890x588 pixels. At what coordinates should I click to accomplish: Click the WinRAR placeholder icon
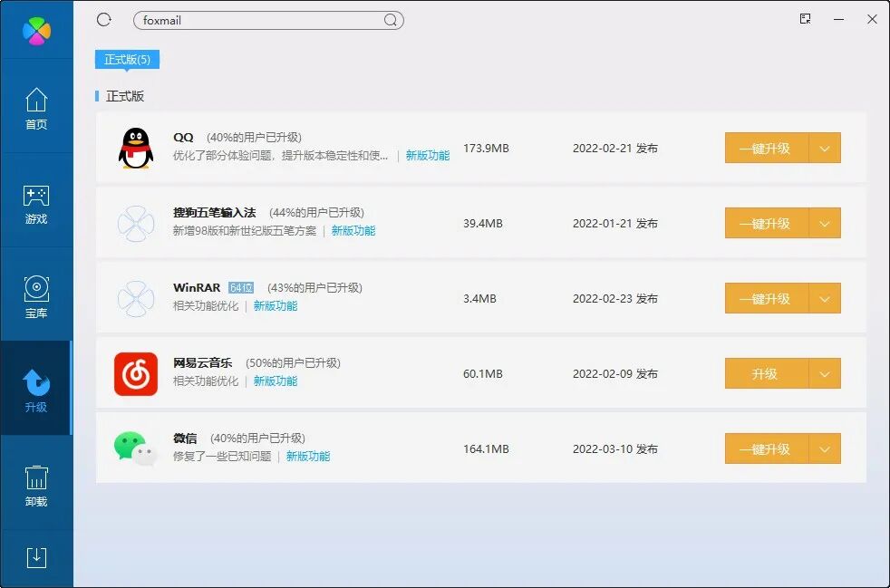136,299
